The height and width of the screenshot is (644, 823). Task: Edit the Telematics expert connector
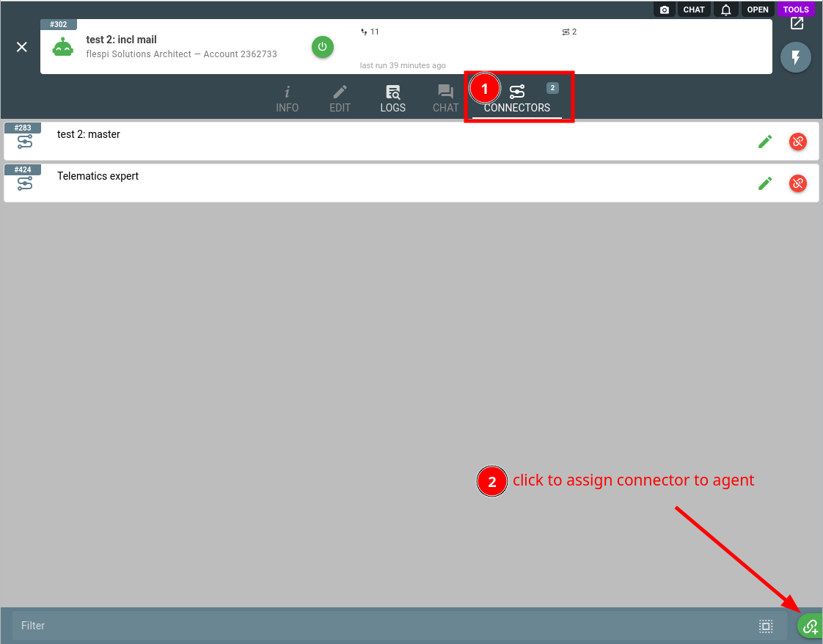pyautogui.click(x=765, y=183)
